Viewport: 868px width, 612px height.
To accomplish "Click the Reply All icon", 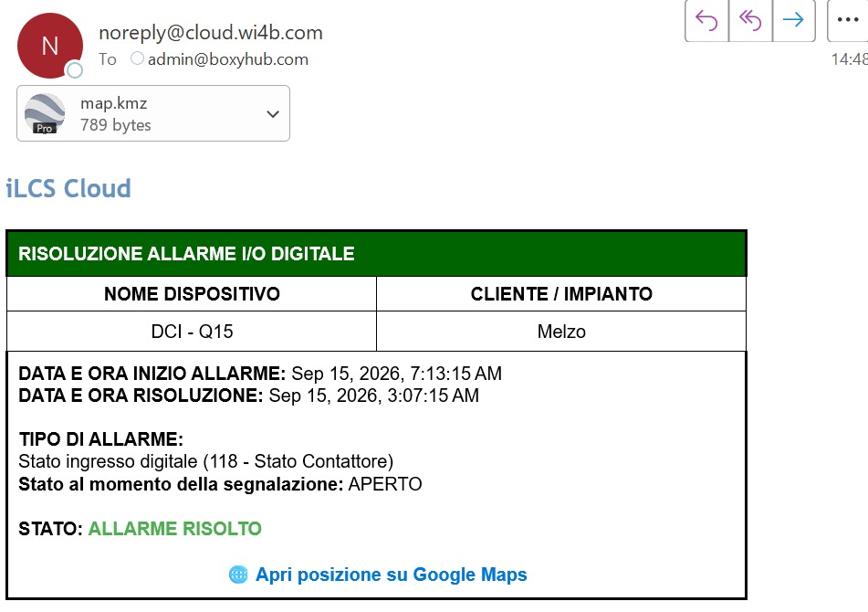I will tap(750, 20).
